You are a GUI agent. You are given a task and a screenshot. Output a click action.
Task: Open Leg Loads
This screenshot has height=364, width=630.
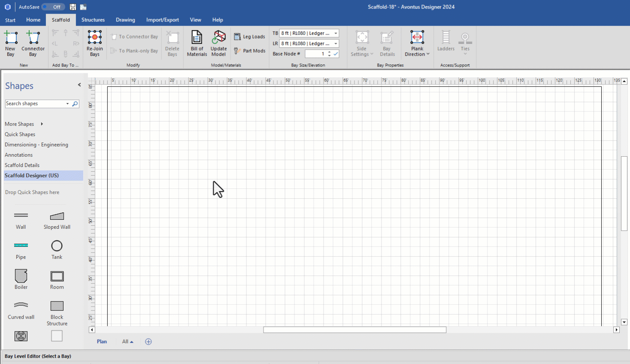(249, 37)
